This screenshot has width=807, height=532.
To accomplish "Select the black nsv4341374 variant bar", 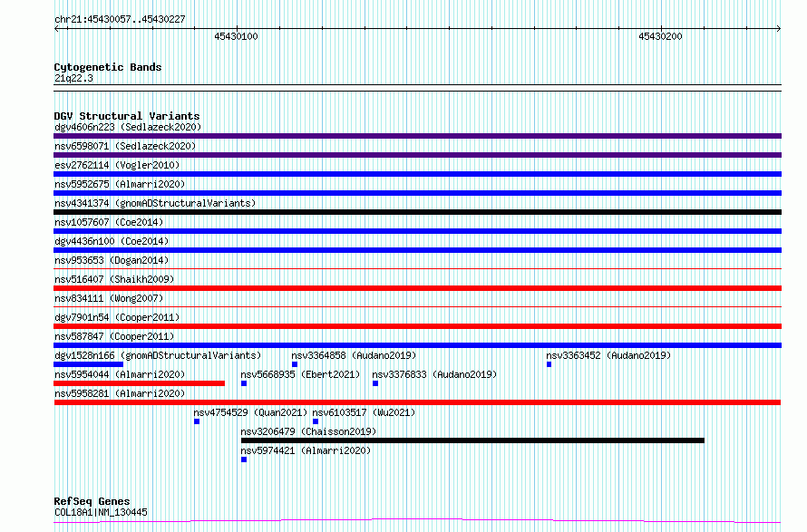I will 417,212.
